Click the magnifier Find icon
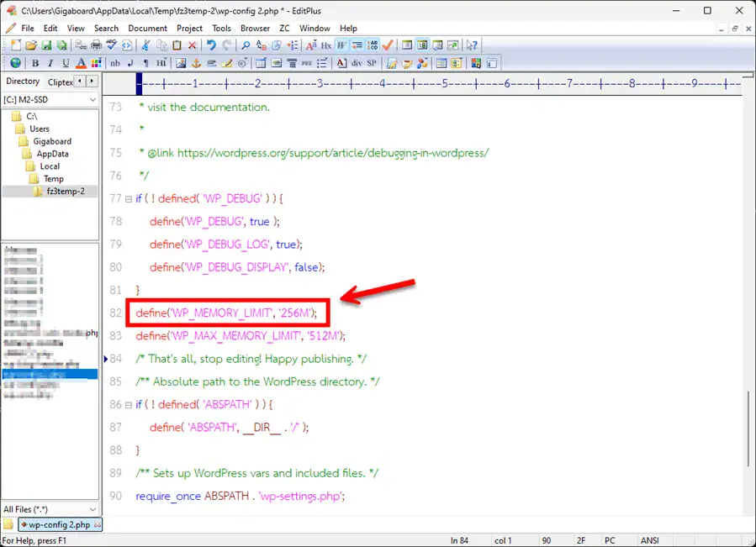This screenshot has width=756, height=547. (246, 45)
